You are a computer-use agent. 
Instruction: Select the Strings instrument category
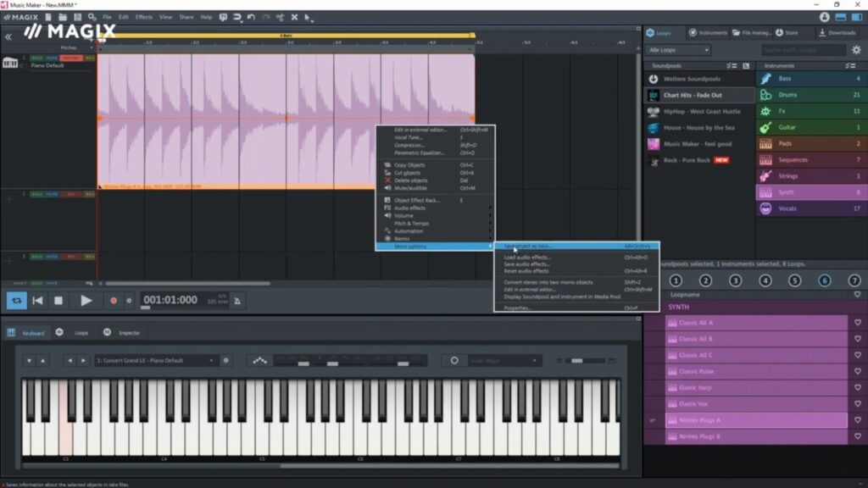(x=810, y=176)
